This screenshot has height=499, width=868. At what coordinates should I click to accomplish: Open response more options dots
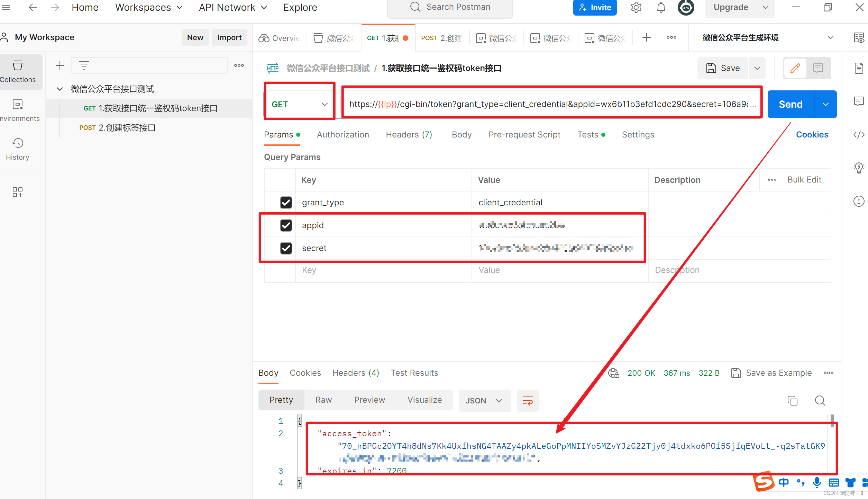(x=829, y=373)
